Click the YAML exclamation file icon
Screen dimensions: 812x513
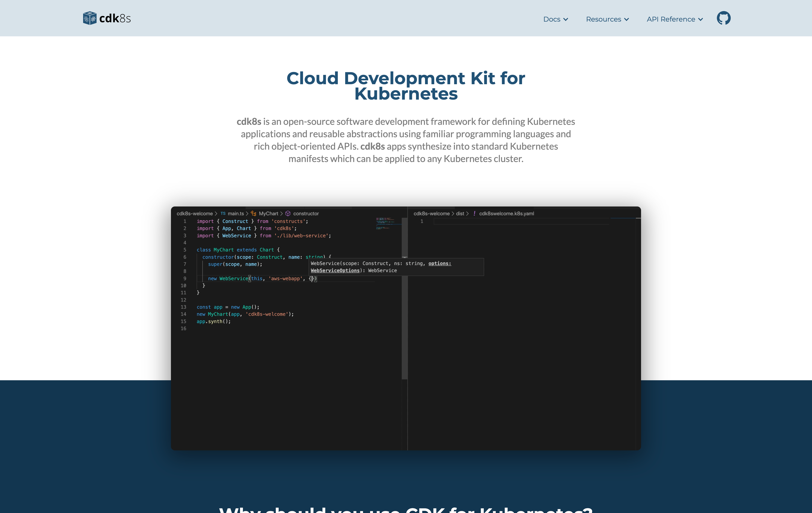point(474,214)
